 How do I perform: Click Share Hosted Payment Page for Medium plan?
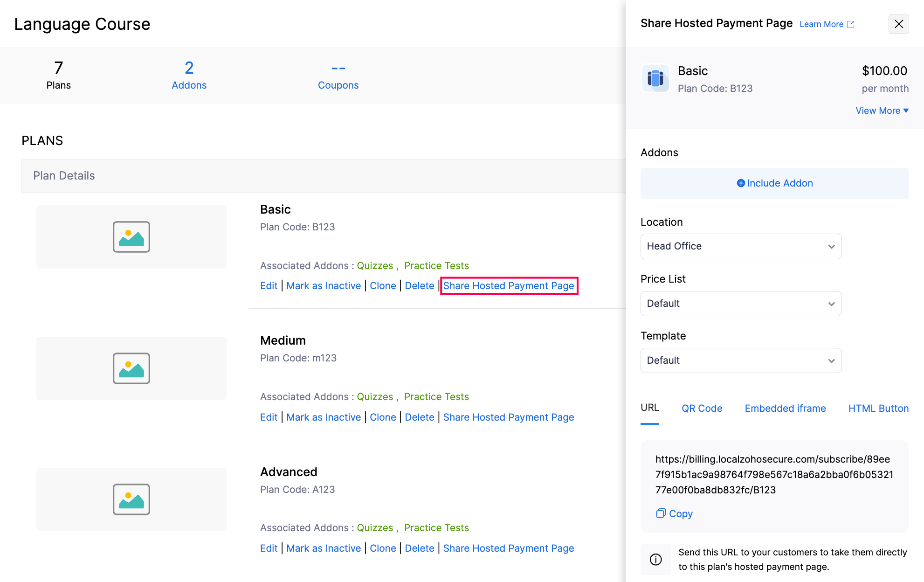click(508, 417)
